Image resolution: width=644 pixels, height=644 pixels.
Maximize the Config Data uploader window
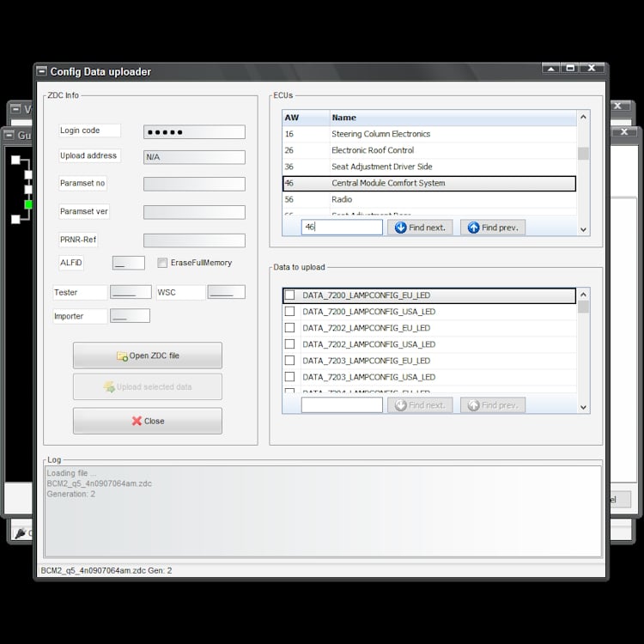click(x=570, y=69)
